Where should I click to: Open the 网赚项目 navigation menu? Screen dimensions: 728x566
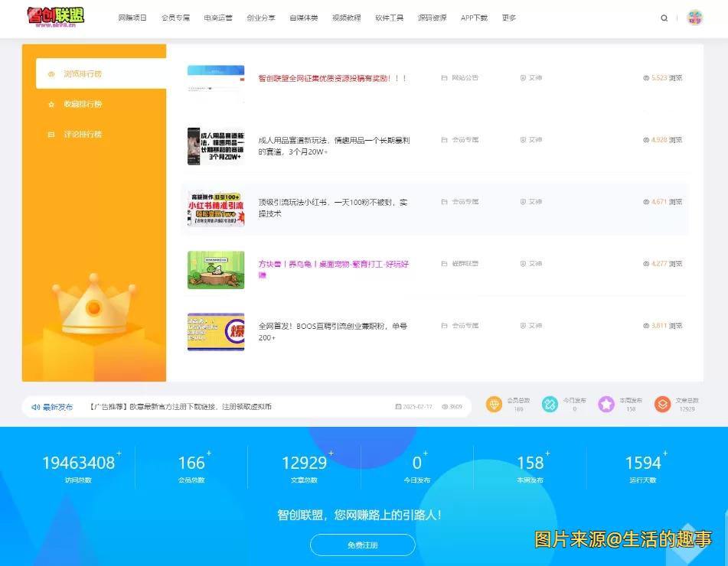point(132,18)
